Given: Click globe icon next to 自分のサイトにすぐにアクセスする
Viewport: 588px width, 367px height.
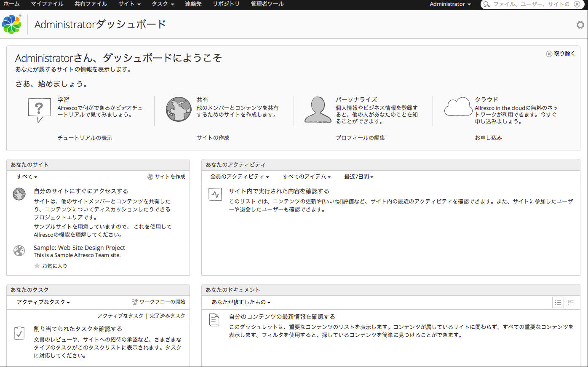Looking at the screenshot, I should pos(19,194).
